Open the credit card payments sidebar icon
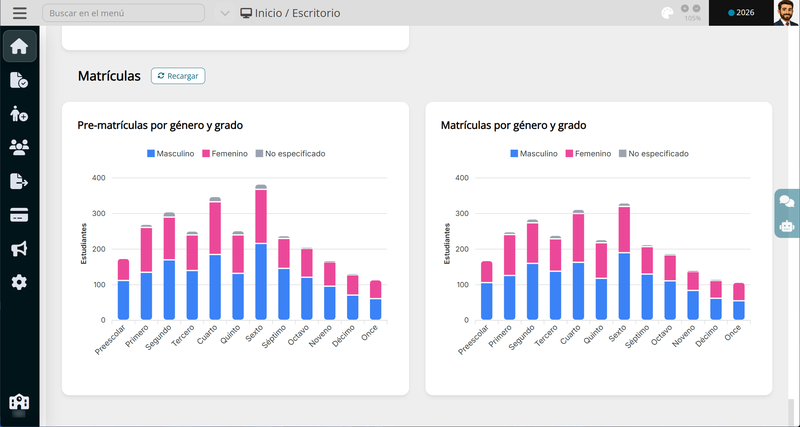800x427 pixels. point(19,215)
